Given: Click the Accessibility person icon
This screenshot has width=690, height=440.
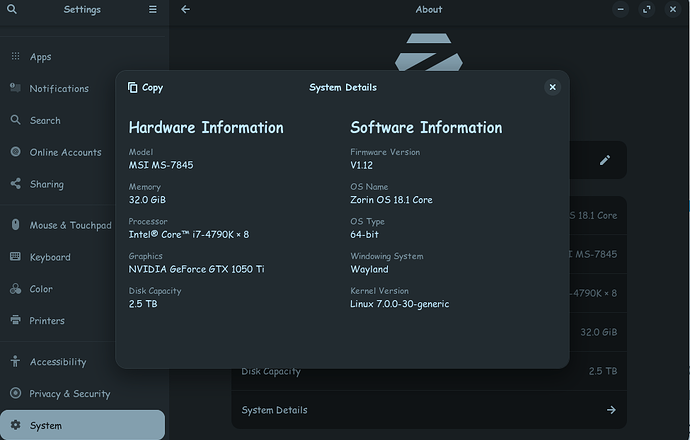Looking at the screenshot, I should point(15,361).
